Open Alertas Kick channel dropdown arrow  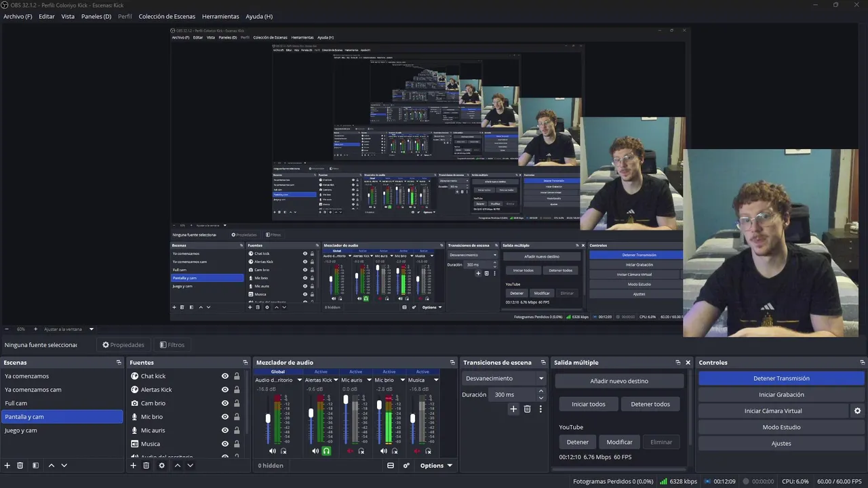coord(337,380)
